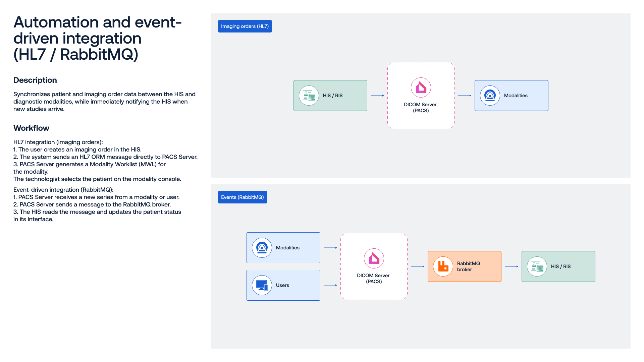Click the HIS / RIS icon in Events diagram

(x=537, y=266)
